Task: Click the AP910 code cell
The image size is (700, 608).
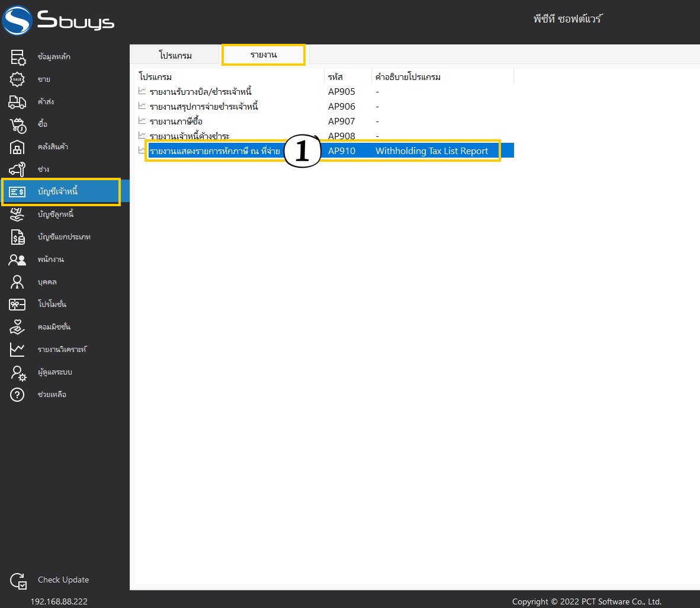Action: [x=342, y=151]
